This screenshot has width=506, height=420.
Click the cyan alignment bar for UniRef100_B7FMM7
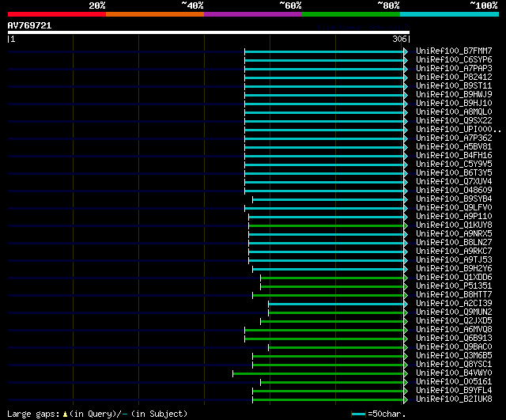coord(324,51)
